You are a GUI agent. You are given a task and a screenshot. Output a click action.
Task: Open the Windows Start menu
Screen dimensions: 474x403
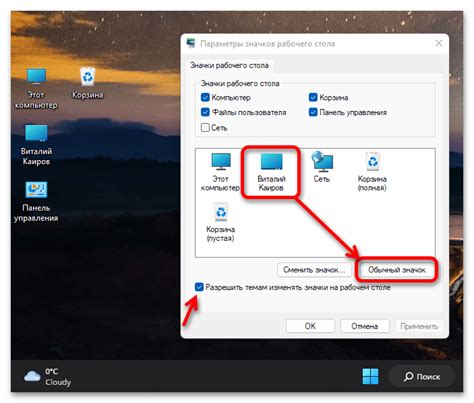(x=370, y=376)
